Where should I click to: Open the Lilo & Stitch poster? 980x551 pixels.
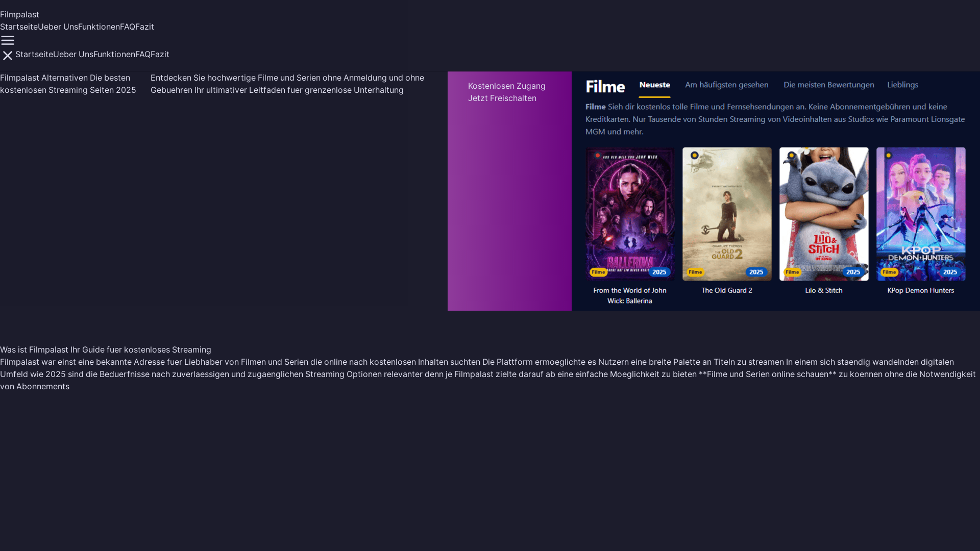click(x=824, y=214)
